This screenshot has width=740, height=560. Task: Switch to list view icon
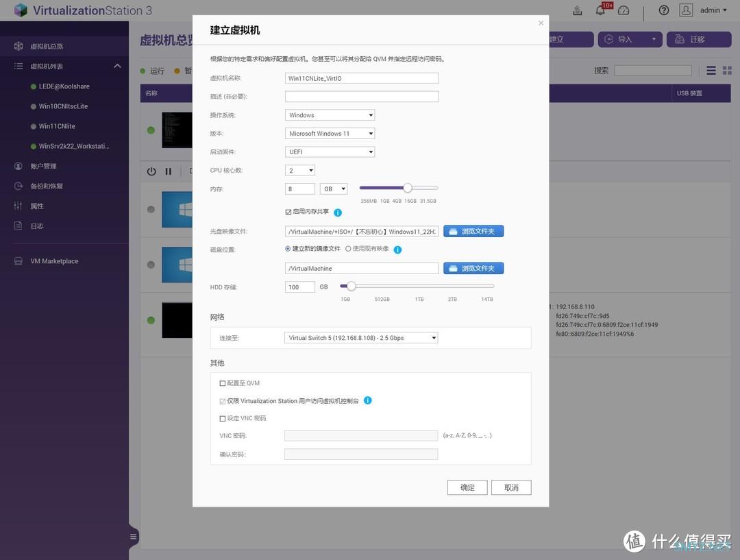711,71
